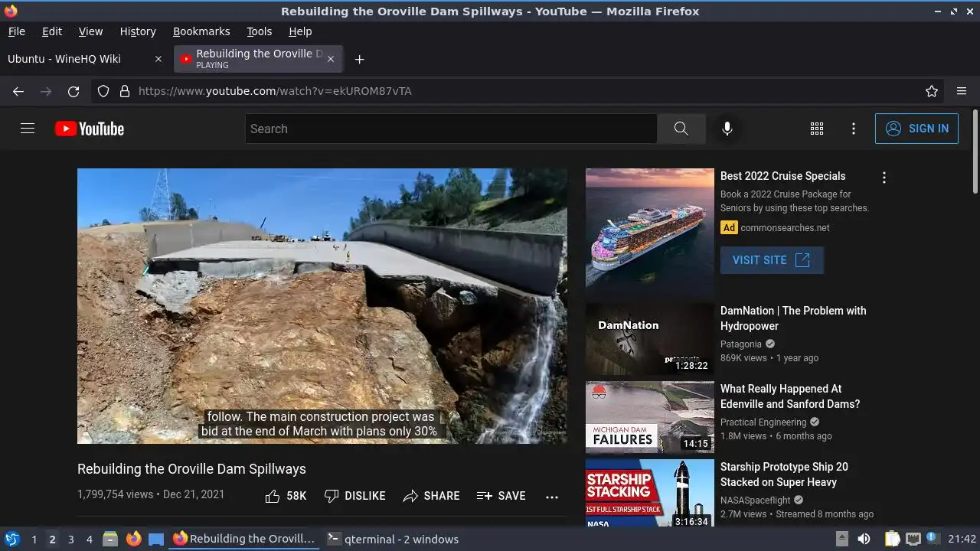980x551 pixels.
Task: Open Starship Prototype Ship 20 video title
Action: click(x=784, y=474)
